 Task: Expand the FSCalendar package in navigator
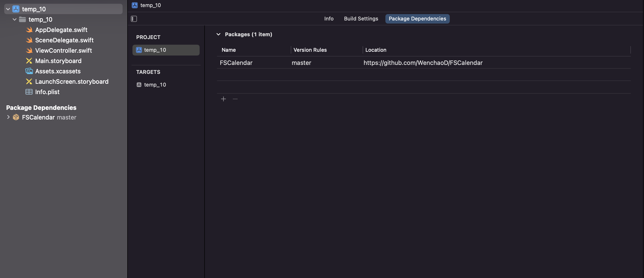(8, 117)
